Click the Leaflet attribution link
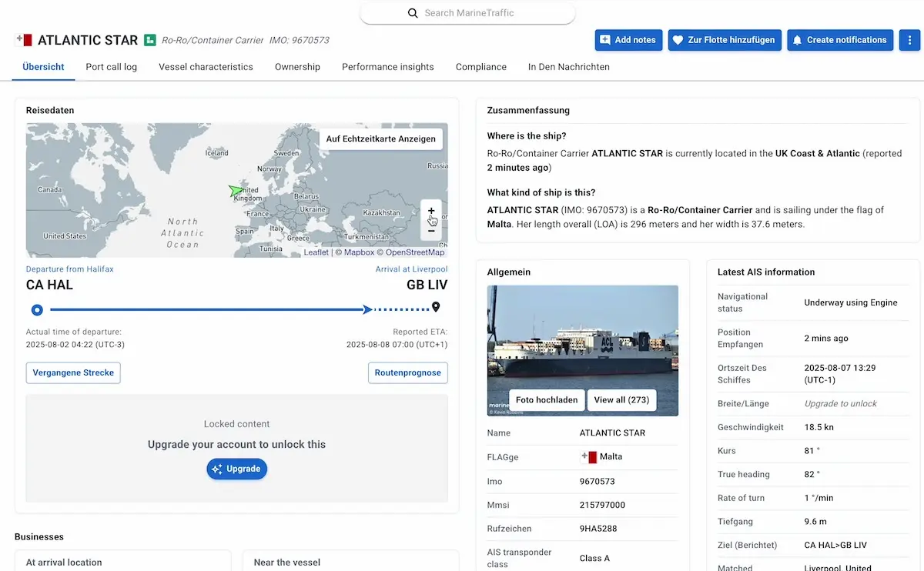The height and width of the screenshot is (571, 924). point(316,252)
